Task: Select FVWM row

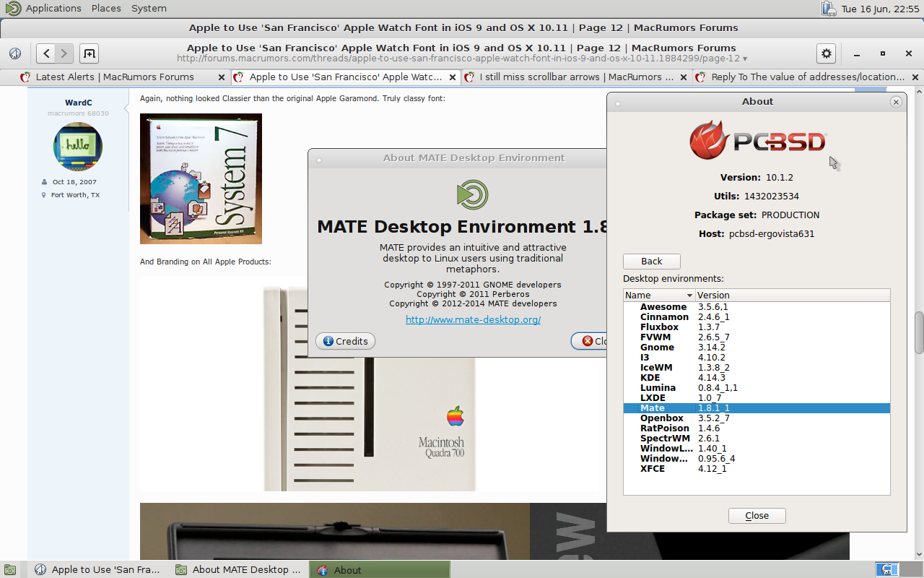Action: point(757,337)
